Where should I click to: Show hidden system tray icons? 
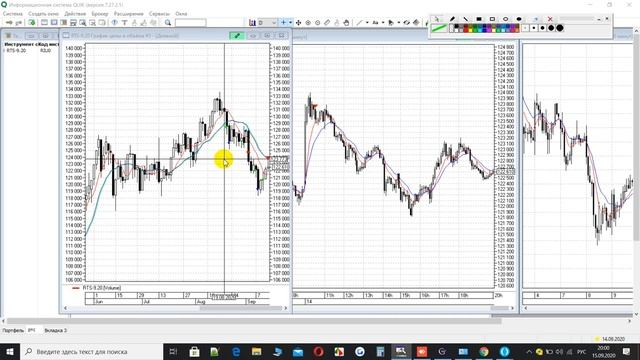pos(529,351)
